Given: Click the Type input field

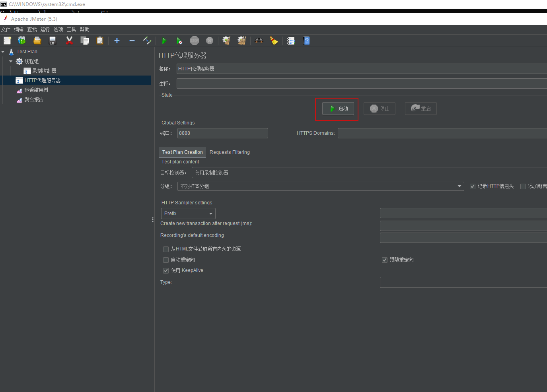Looking at the screenshot, I should click(463, 282).
